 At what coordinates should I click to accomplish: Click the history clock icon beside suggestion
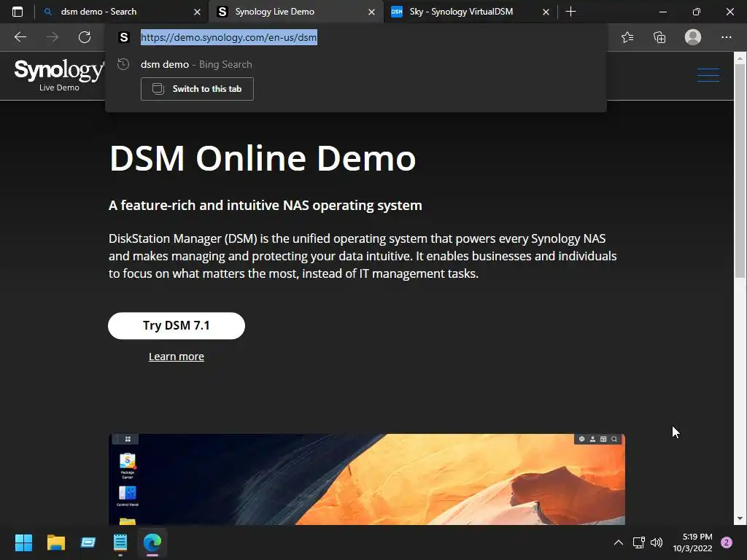(x=123, y=64)
